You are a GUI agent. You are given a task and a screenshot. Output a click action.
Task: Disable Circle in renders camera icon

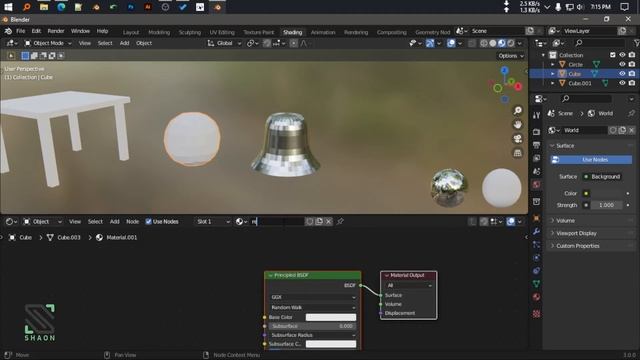632,64
